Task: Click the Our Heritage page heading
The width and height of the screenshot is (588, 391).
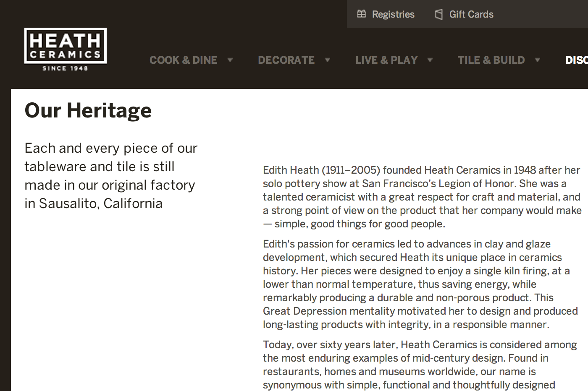Action: [88, 110]
